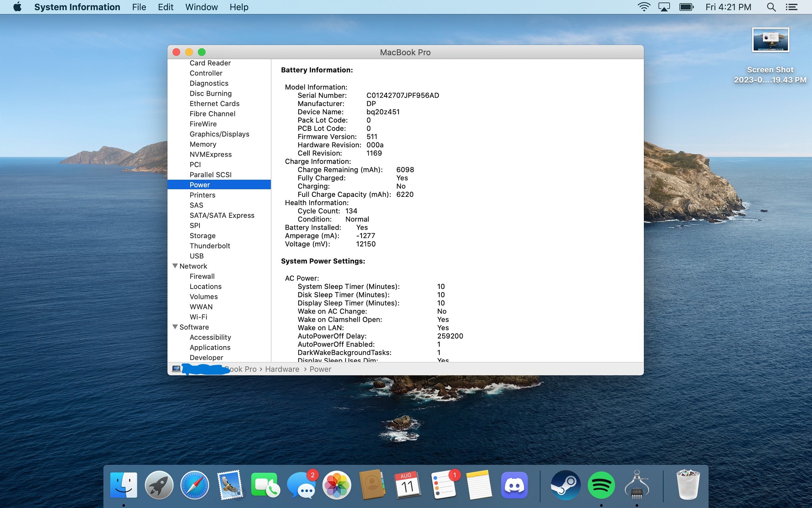The width and height of the screenshot is (812, 508).
Task: Collapse the Network section triangle
Action: (175, 266)
